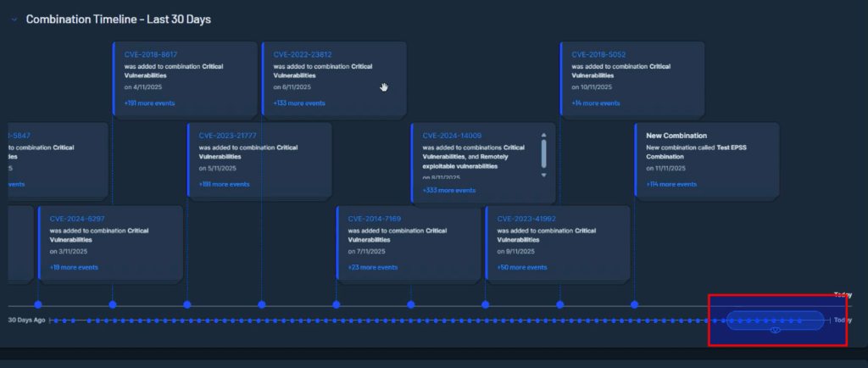Select the timeline marker below New Combination card

point(635,304)
